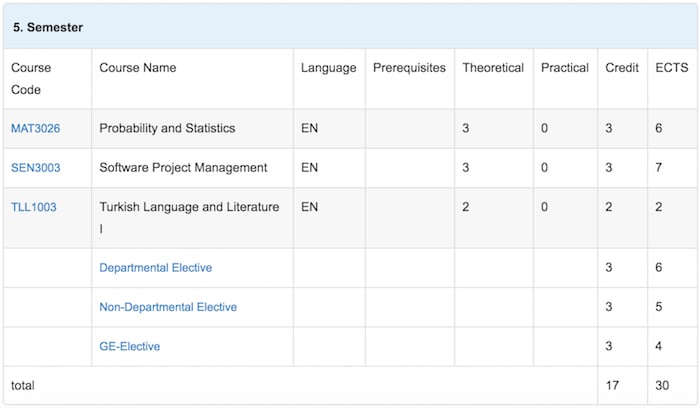Open the Non-Departmental Elective link
700x408 pixels.
[168, 307]
